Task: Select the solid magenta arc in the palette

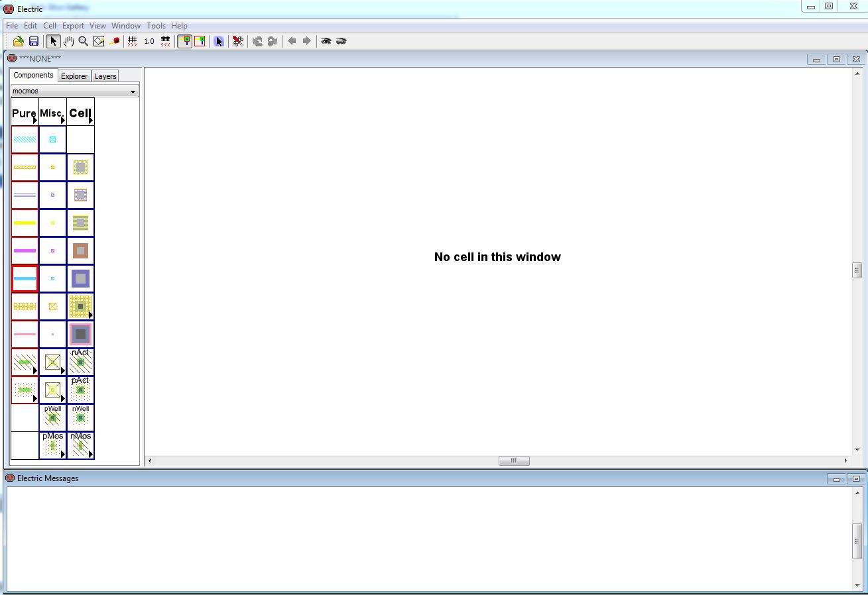Action: pos(25,251)
